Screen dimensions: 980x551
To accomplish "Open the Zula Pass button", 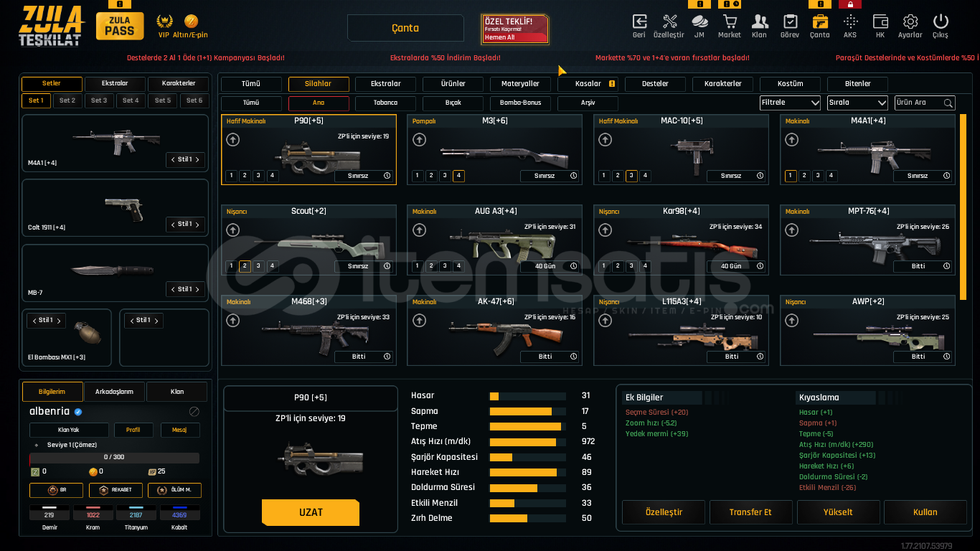I will [120, 26].
